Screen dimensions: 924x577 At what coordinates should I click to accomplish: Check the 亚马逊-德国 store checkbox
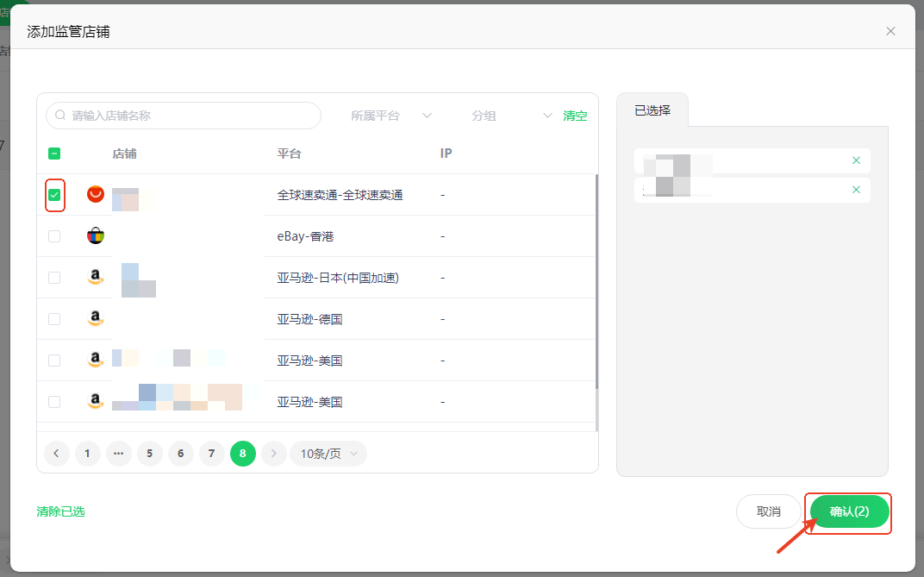(54, 319)
